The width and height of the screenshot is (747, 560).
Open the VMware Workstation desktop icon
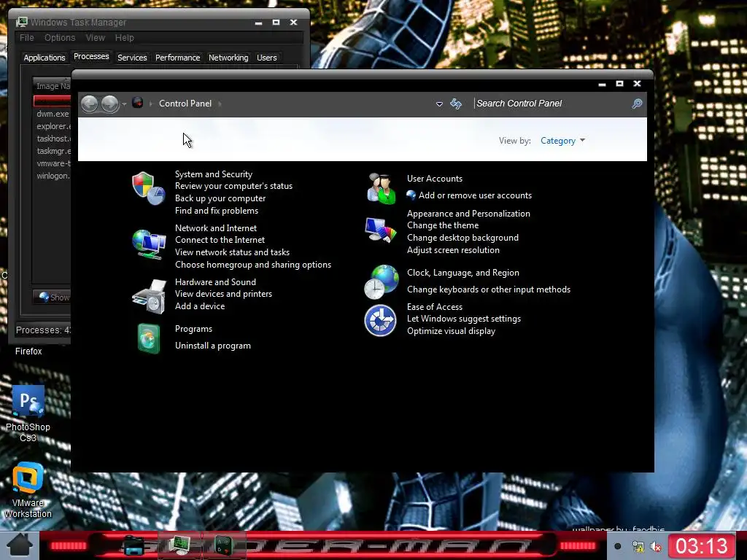(x=28, y=478)
